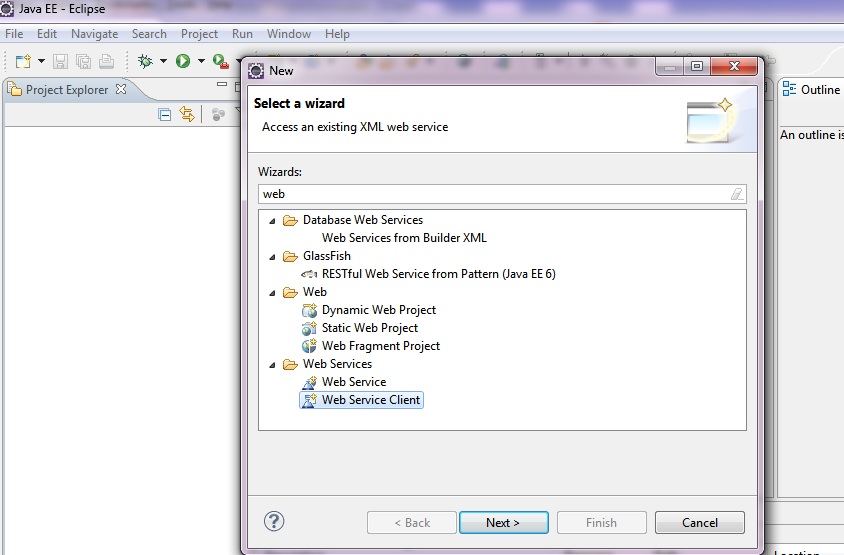This screenshot has width=844, height=555.
Task: Select the Web folder item
Action: coord(314,292)
